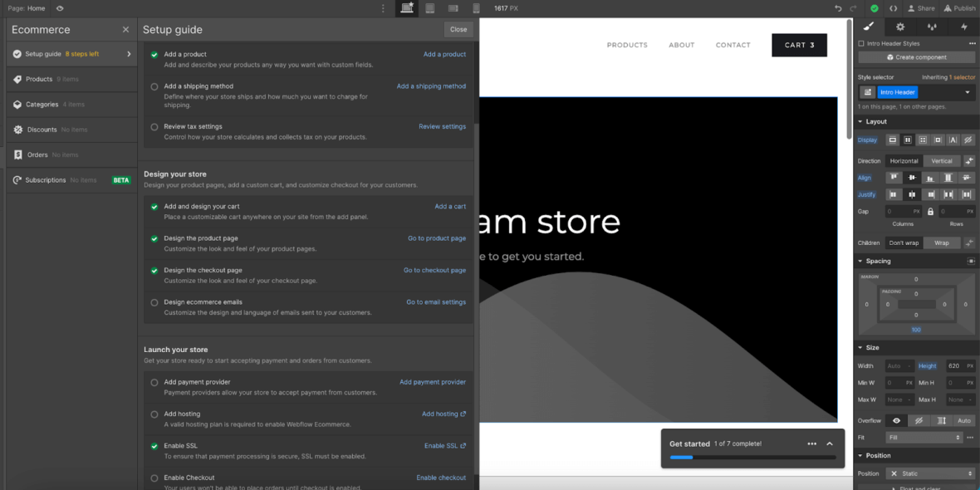Open Discounts in Ecommerce panel
The image size is (980, 490).
click(71, 130)
